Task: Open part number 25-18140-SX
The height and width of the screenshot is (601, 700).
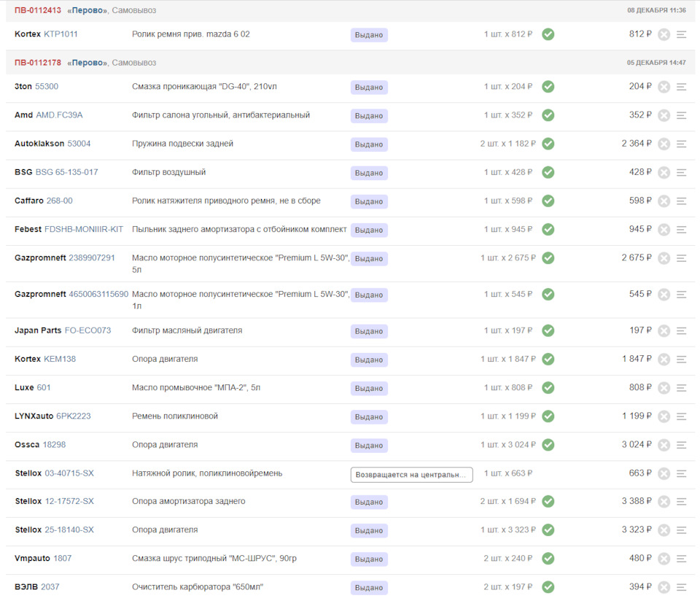Action: (69, 530)
